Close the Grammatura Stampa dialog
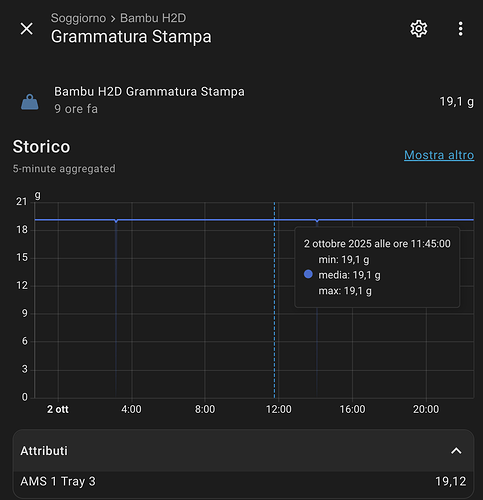Image resolution: width=483 pixels, height=500 pixels. tap(27, 29)
